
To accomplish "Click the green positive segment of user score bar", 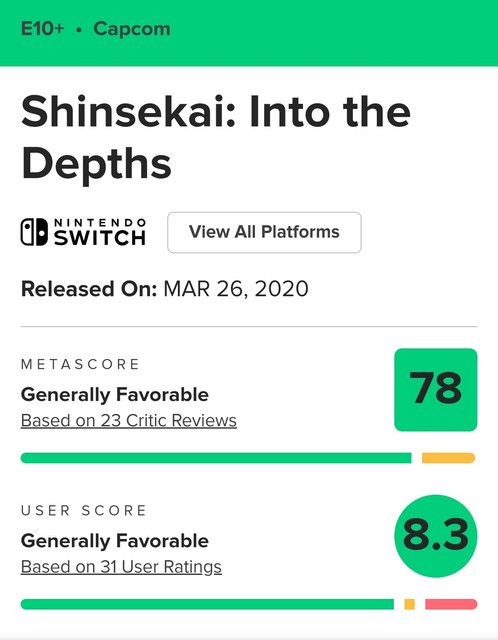I will (x=207, y=604).
